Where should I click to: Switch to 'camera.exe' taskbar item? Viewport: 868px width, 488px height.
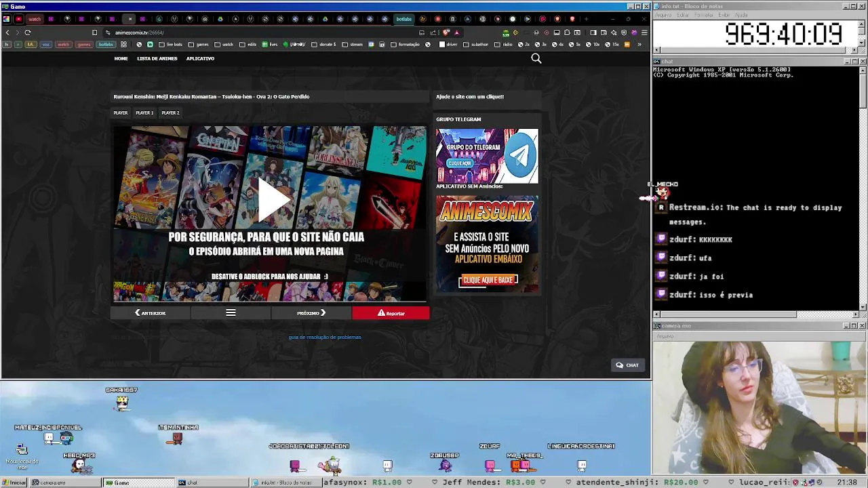click(66, 483)
